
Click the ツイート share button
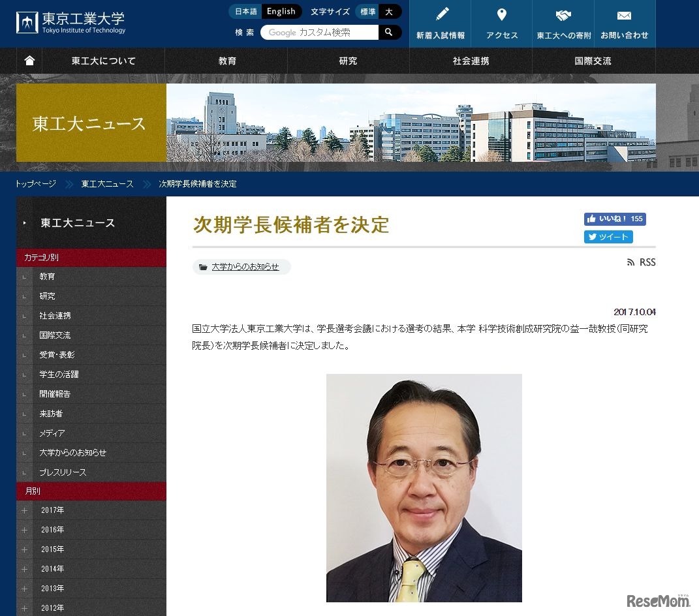pyautogui.click(x=608, y=237)
